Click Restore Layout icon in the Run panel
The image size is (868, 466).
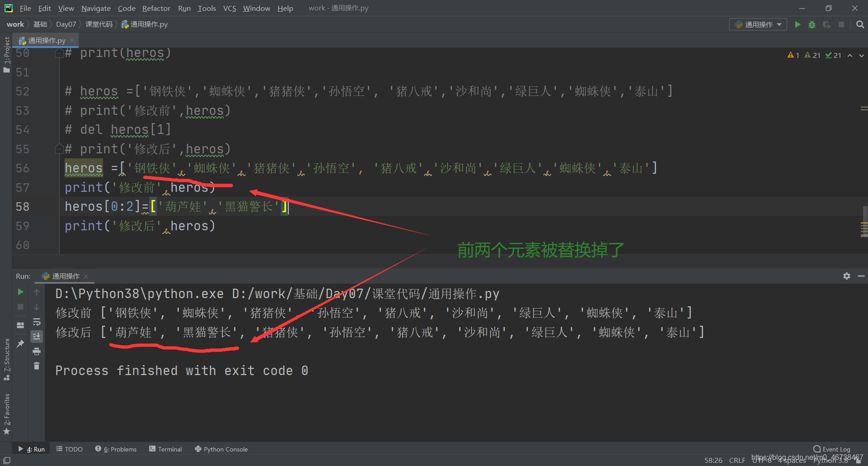(20, 325)
